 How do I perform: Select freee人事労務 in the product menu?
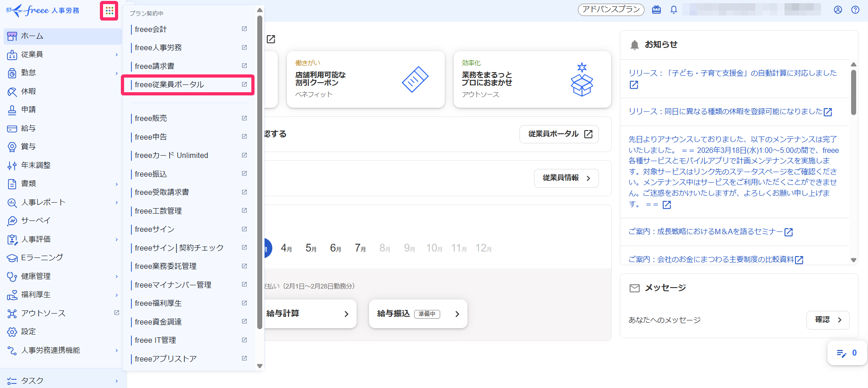point(189,47)
